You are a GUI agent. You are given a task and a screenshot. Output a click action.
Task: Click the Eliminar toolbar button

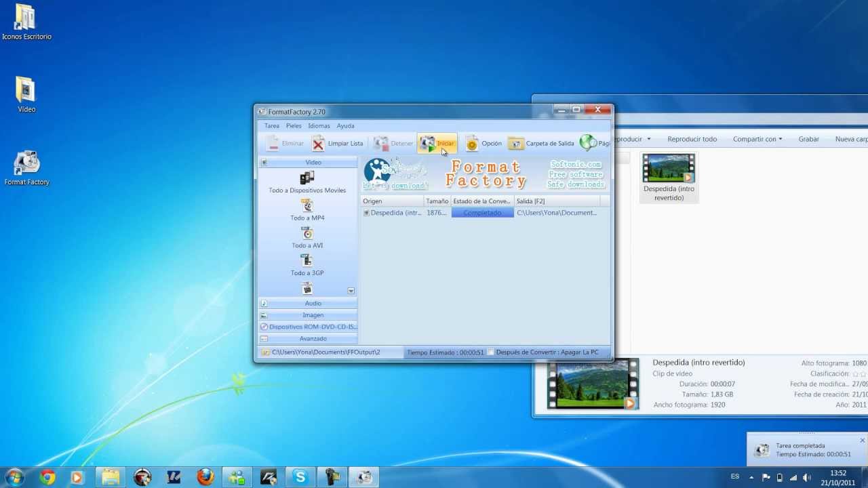285,144
